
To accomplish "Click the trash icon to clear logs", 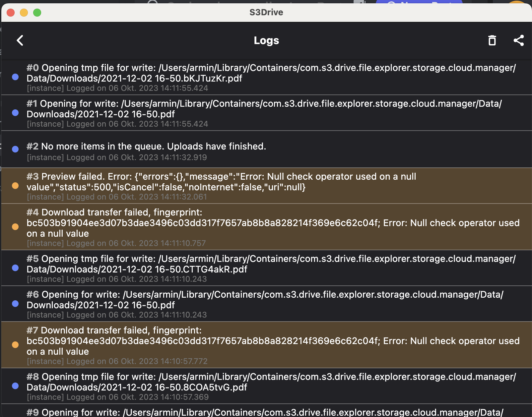I will 492,40.
